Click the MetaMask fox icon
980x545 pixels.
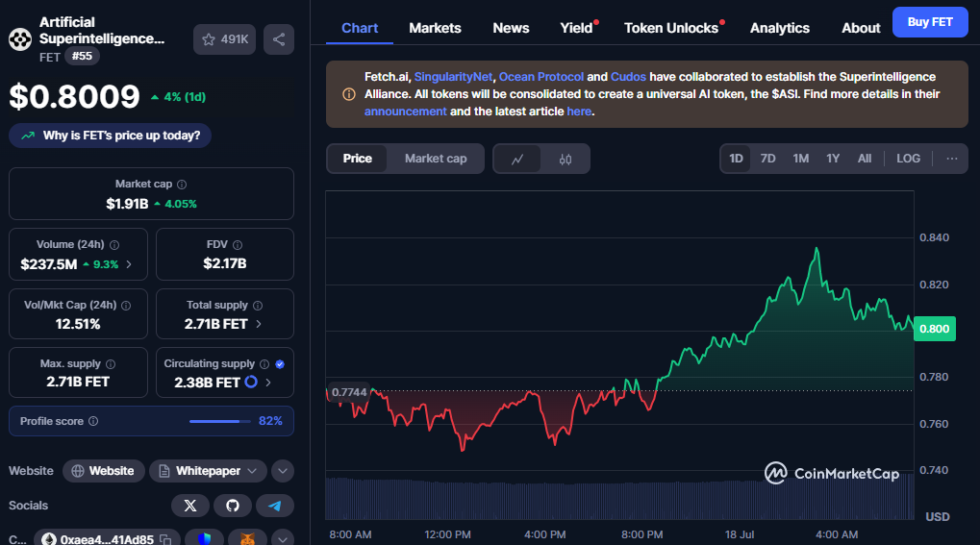[247, 538]
